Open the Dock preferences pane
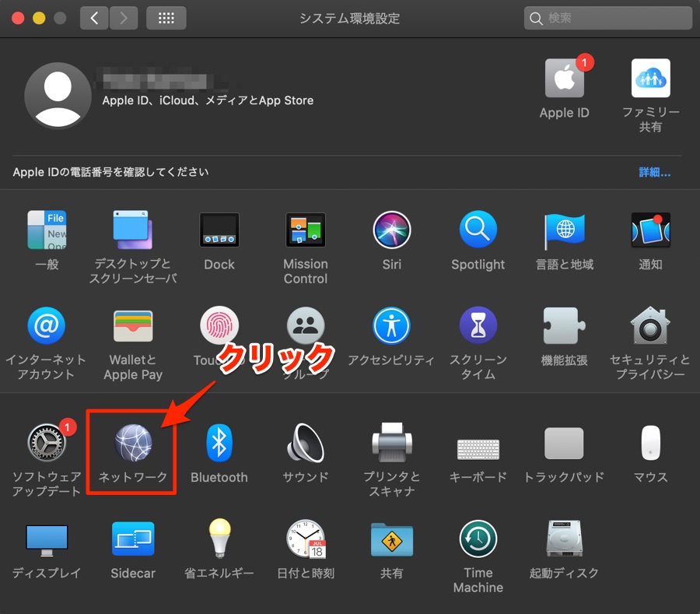This screenshot has height=614, width=700. tap(219, 230)
